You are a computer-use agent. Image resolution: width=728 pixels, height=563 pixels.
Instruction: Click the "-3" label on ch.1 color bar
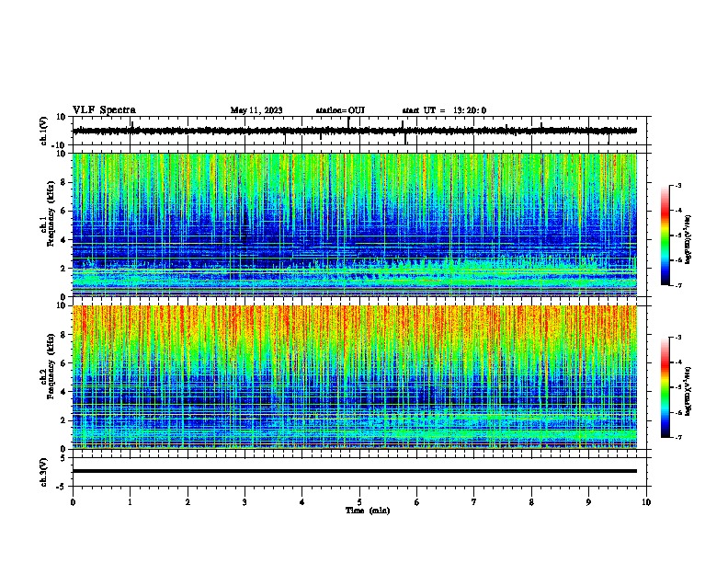pyautogui.click(x=678, y=185)
